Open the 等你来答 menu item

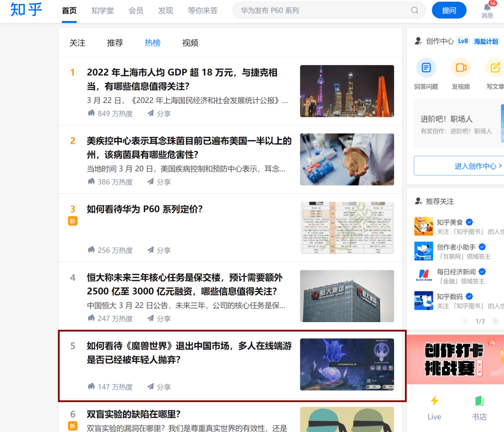pyautogui.click(x=202, y=11)
